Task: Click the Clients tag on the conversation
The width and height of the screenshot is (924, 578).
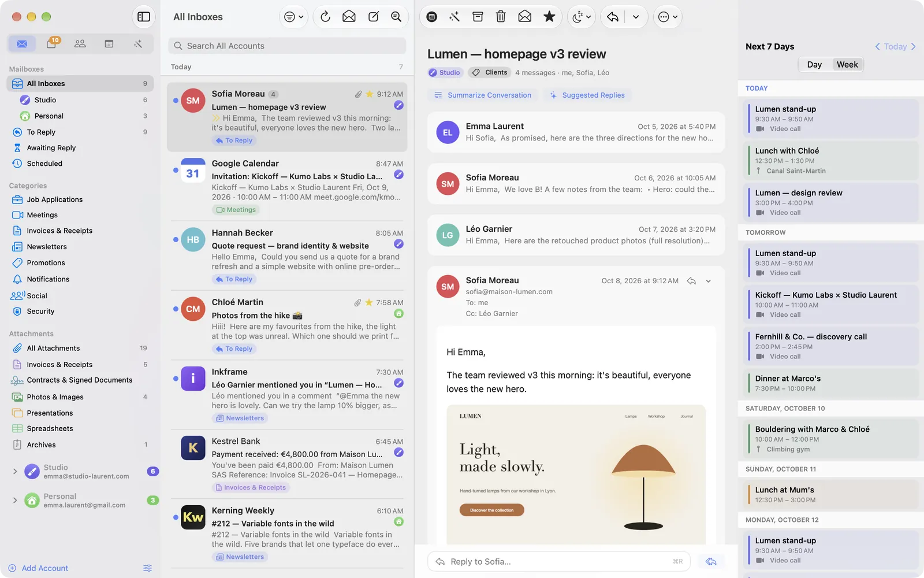Action: point(490,72)
